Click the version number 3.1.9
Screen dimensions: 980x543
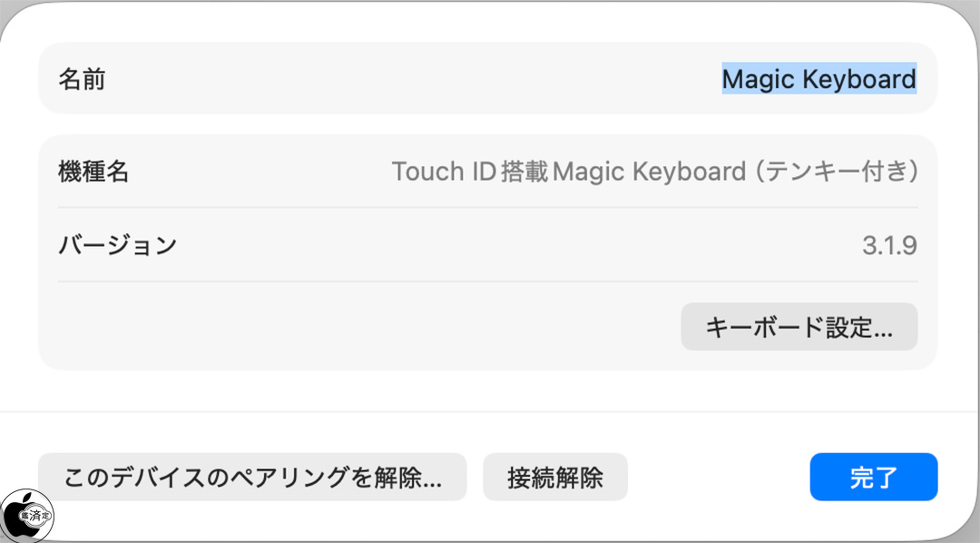click(x=889, y=245)
